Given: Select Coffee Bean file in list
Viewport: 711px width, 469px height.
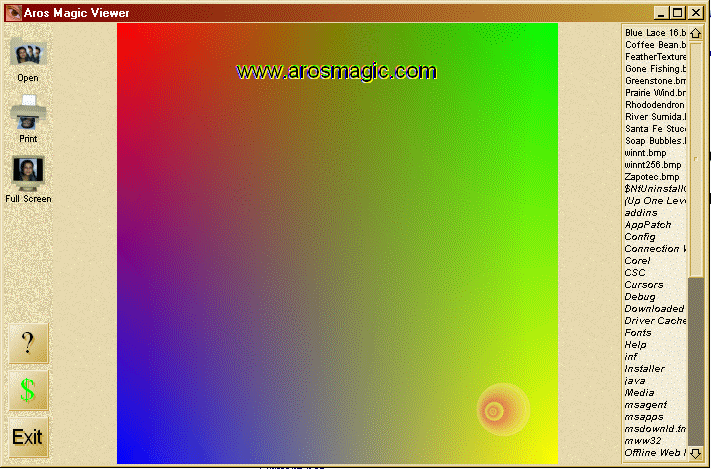Looking at the screenshot, I should tap(655, 45).
